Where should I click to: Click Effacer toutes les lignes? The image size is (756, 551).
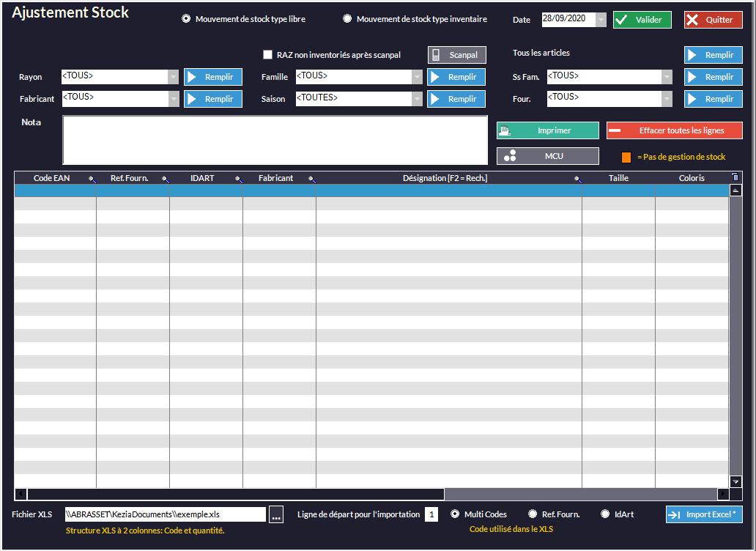click(674, 130)
